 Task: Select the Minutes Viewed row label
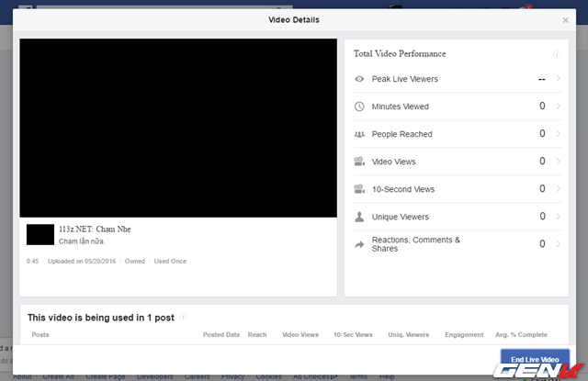(401, 106)
